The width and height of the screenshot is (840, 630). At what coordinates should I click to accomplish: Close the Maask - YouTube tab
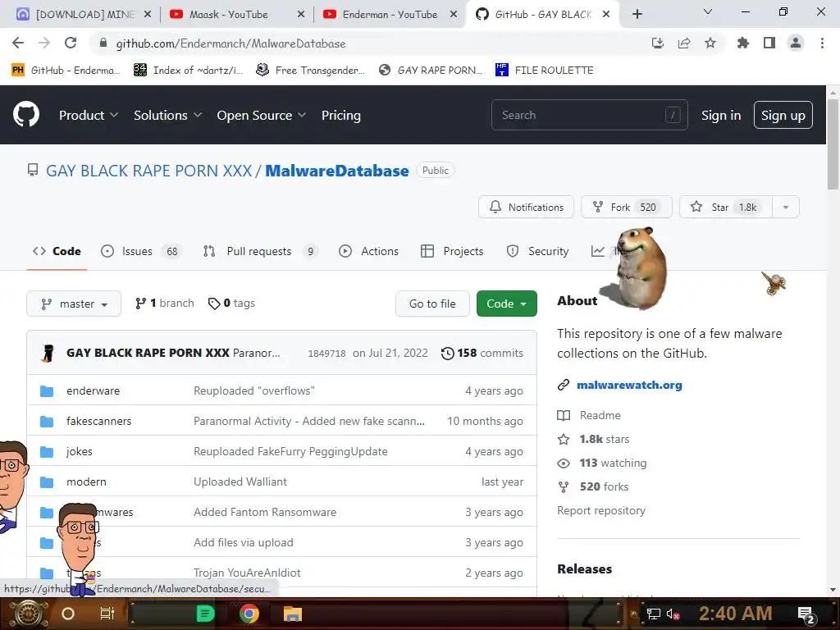coord(302,15)
